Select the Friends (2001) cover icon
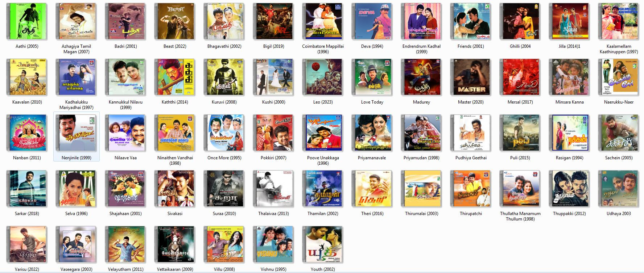Viewport: 644px width, 273px height. click(471, 22)
